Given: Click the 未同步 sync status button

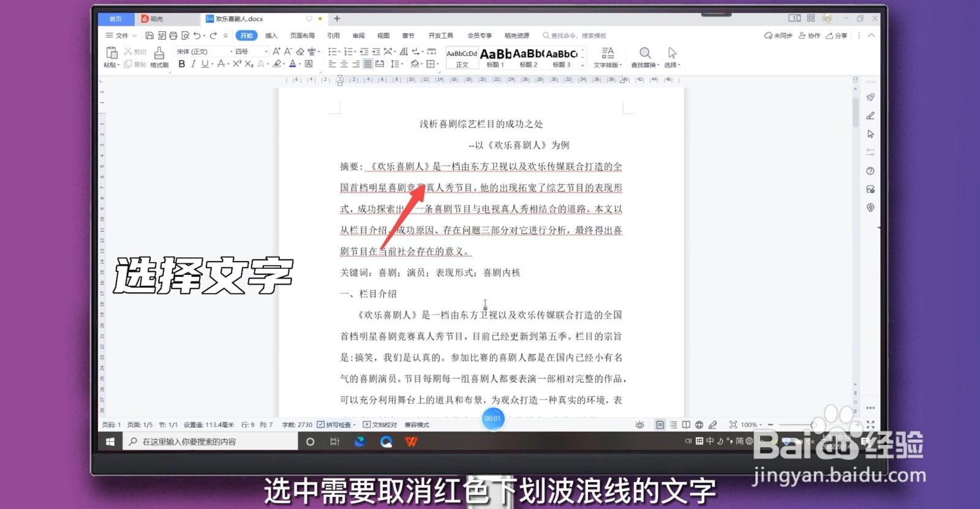Looking at the screenshot, I should (778, 36).
